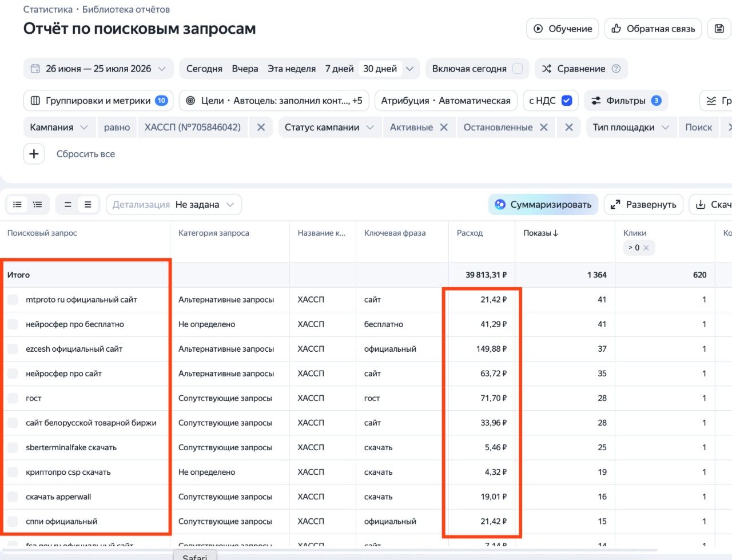Check the row 'сппи официальный'
Screen dimensions: 732x560
[x=13, y=521]
